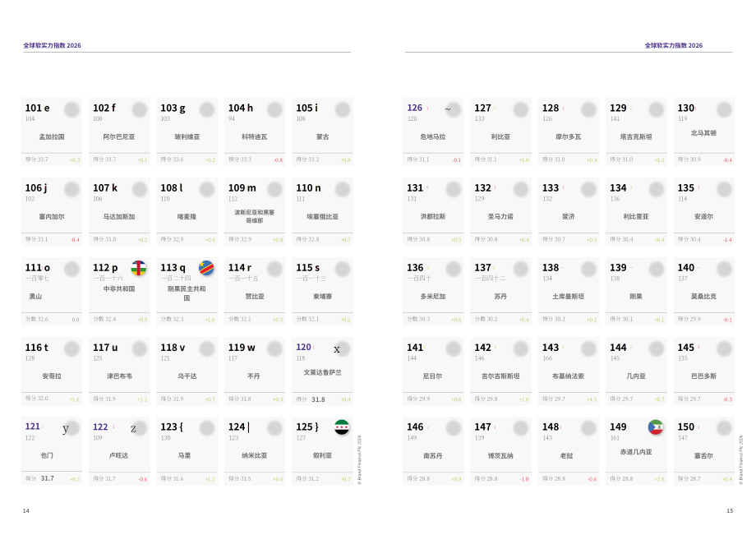Click the grey circle on card 116
This screenshot has height=535, width=756.
71,348
